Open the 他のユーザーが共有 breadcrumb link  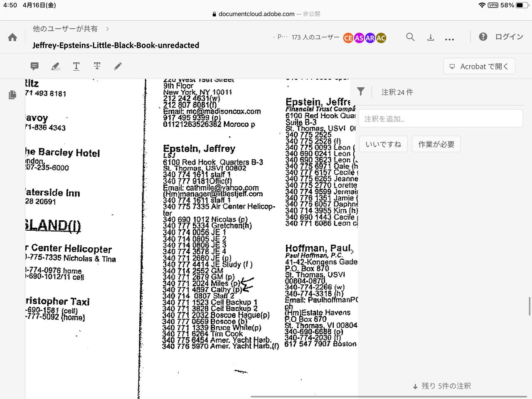pyautogui.click(x=65, y=29)
